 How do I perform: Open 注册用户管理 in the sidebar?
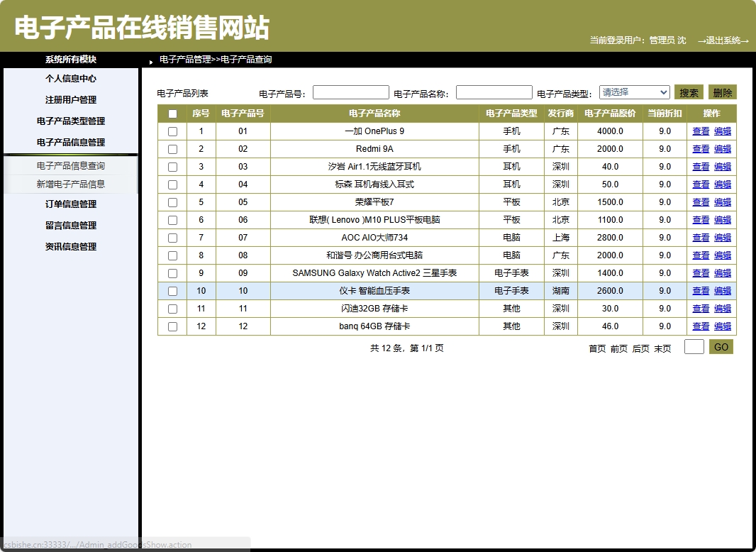[71, 100]
